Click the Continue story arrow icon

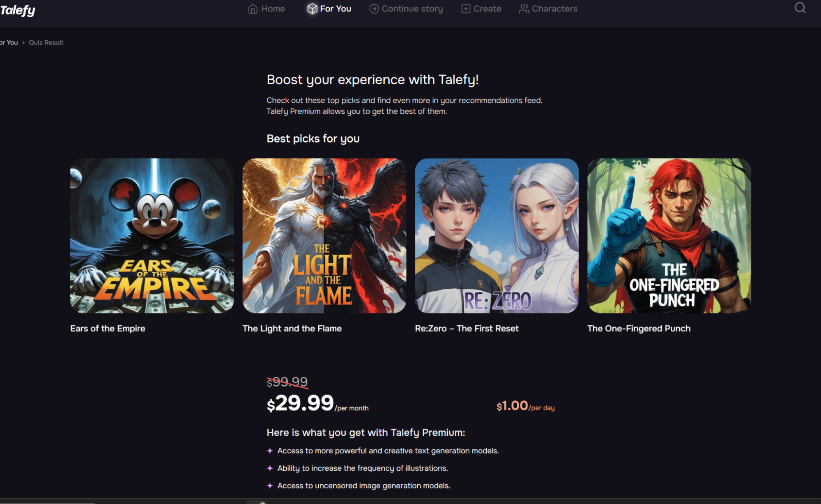374,9
